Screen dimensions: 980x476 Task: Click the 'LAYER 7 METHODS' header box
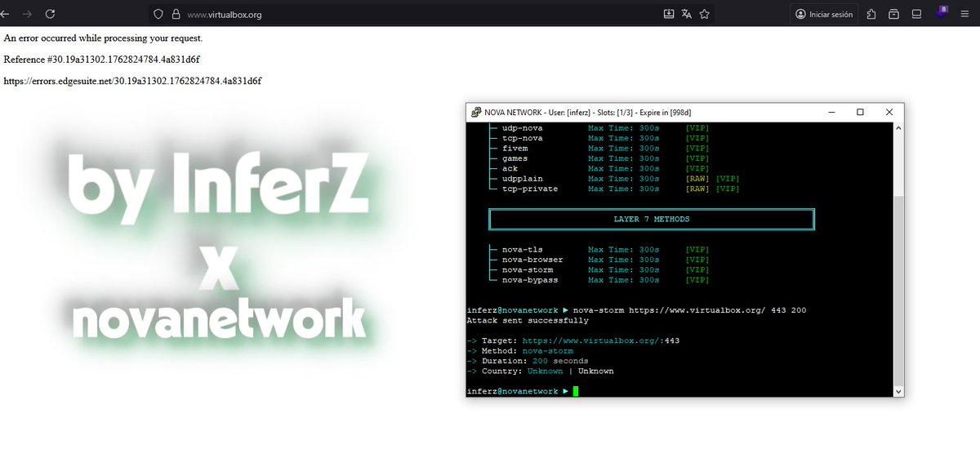coord(651,219)
